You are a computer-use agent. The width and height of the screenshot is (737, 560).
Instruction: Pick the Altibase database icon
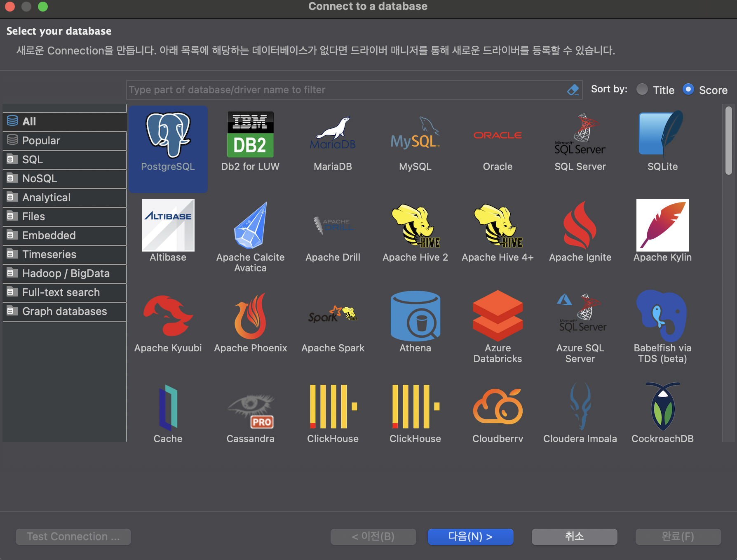[168, 225]
